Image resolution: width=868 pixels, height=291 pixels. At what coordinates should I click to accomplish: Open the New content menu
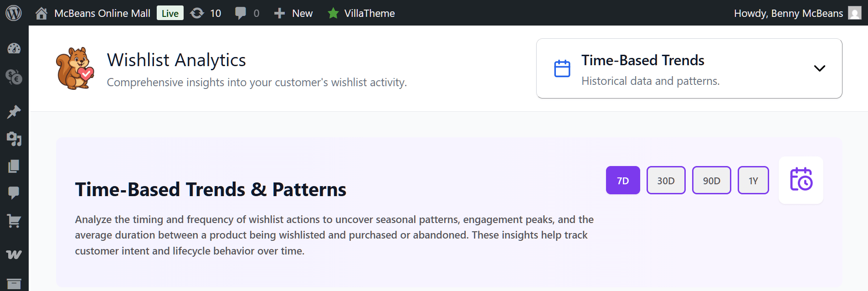[293, 13]
